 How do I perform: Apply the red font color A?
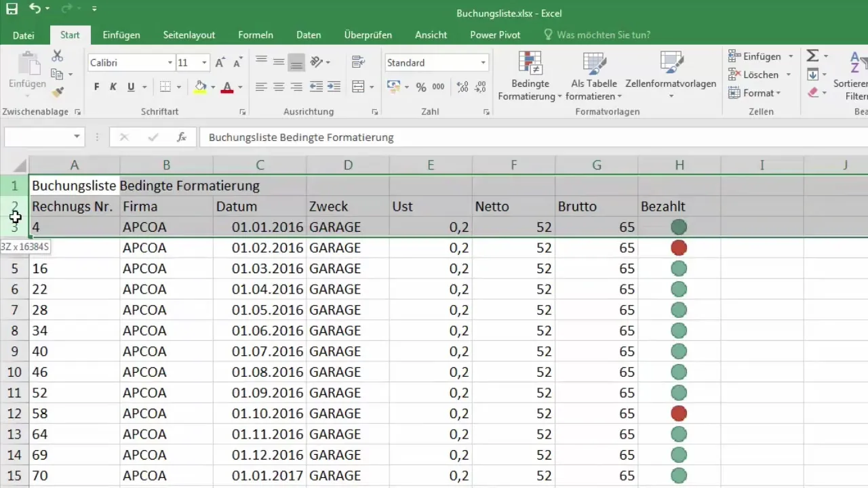(x=226, y=87)
